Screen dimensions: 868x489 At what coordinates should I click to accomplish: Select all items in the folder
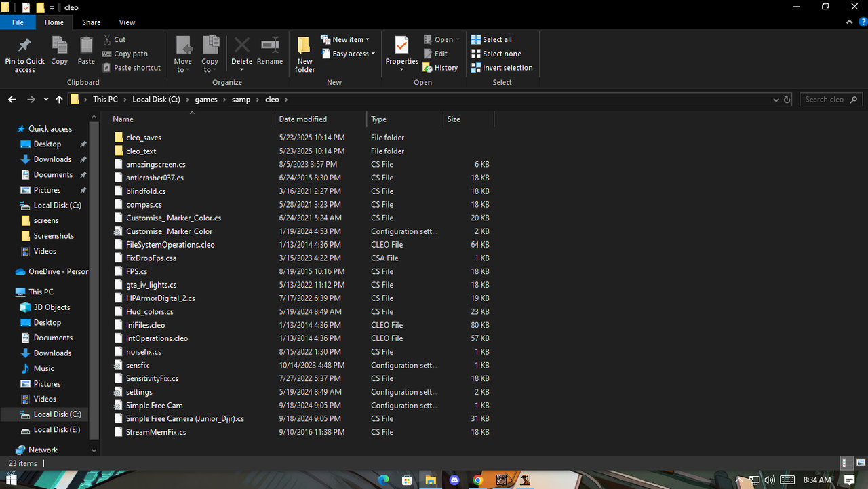(492, 39)
